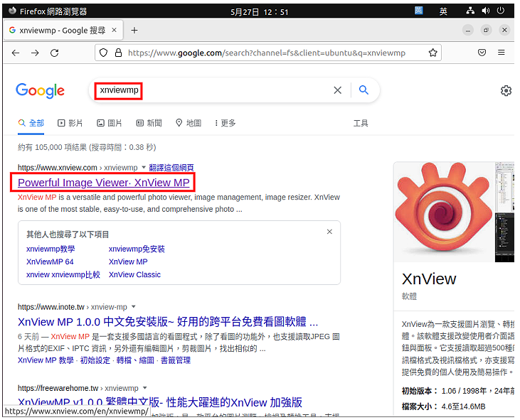This screenshot has width=520, height=420.
Task: Search suggestion xnviewmp免安裝
Action: tap(137, 249)
